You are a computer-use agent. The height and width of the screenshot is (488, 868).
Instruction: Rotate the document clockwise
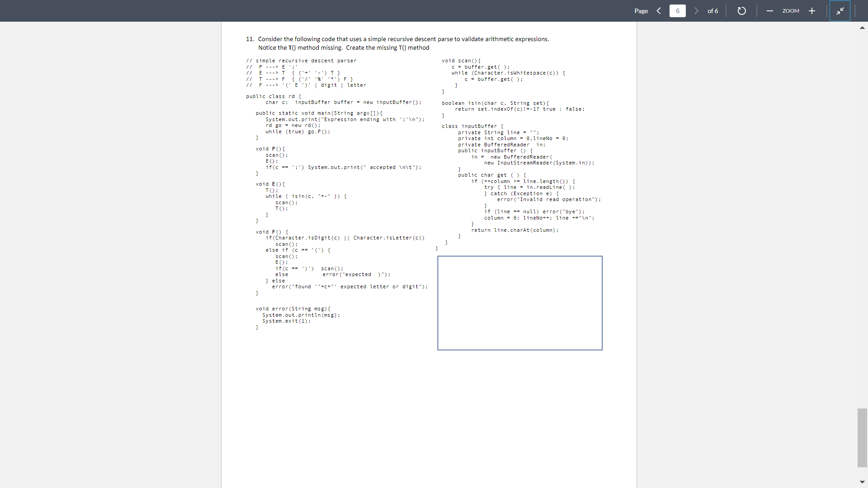click(x=741, y=11)
